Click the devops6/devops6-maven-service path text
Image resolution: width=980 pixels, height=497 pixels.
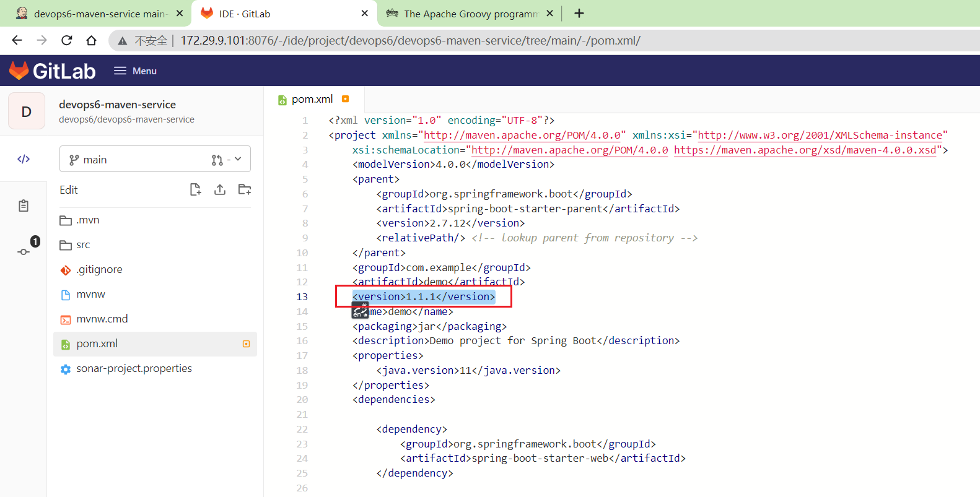126,119
